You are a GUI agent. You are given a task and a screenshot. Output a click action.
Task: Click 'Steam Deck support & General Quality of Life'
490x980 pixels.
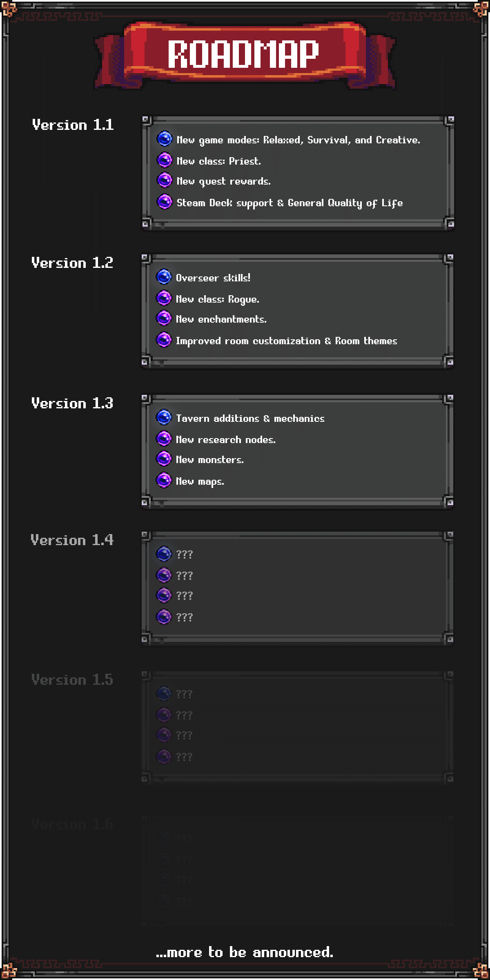290,203
